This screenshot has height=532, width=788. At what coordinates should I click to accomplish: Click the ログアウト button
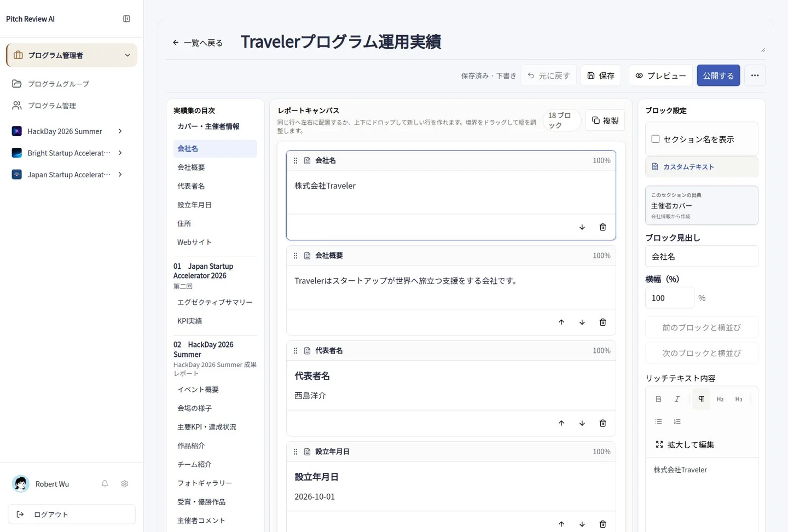tap(72, 514)
